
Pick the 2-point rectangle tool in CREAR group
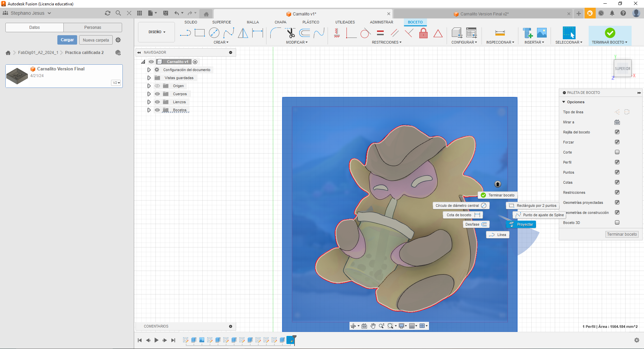click(200, 33)
